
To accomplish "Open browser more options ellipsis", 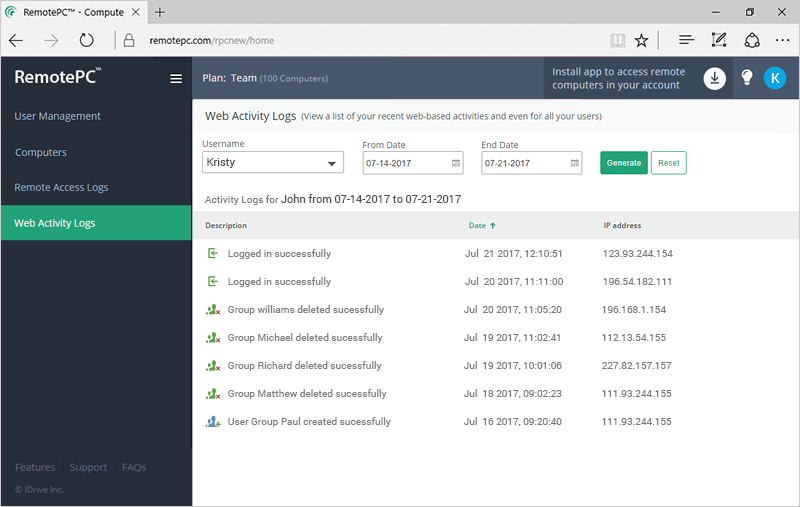I will 782,40.
